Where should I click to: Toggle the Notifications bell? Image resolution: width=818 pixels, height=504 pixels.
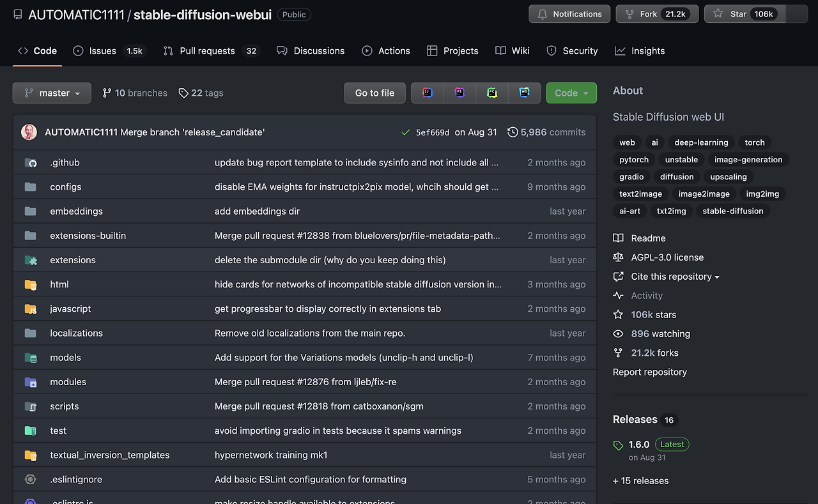569,13
